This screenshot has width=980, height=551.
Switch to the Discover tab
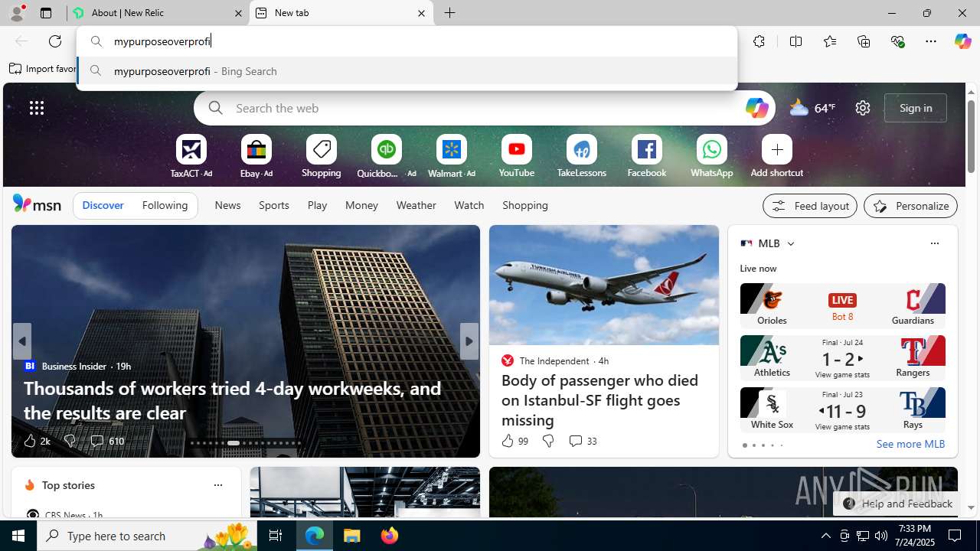pyautogui.click(x=103, y=205)
